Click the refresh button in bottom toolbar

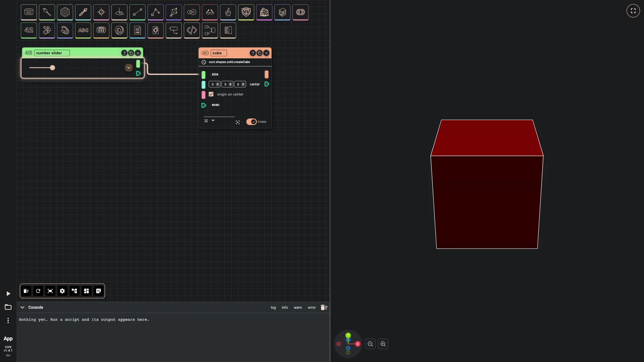[38, 291]
